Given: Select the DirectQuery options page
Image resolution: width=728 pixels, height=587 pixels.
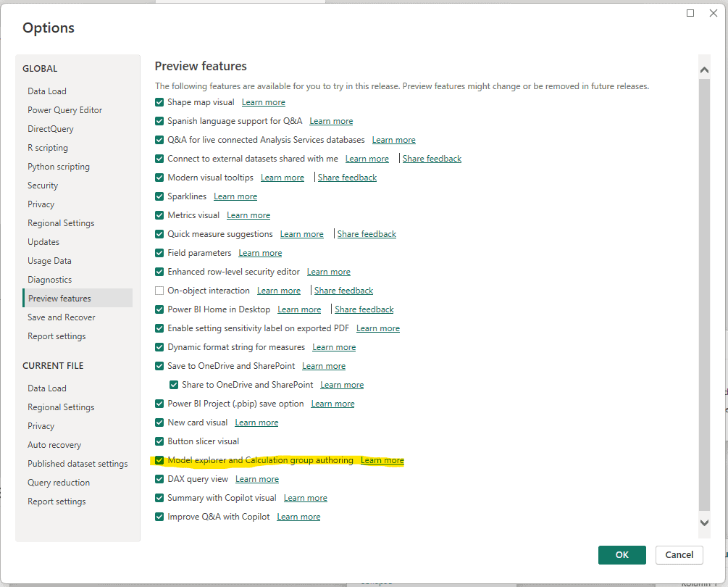Looking at the screenshot, I should coord(50,129).
